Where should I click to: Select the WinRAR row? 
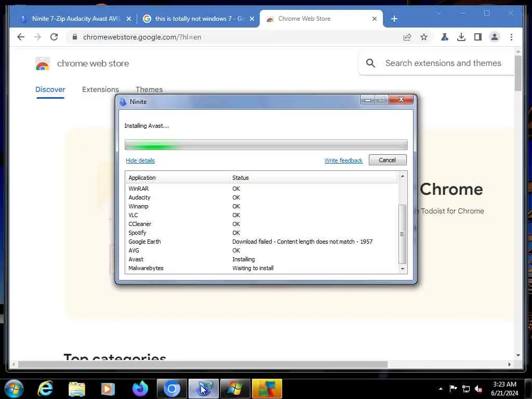click(261, 189)
